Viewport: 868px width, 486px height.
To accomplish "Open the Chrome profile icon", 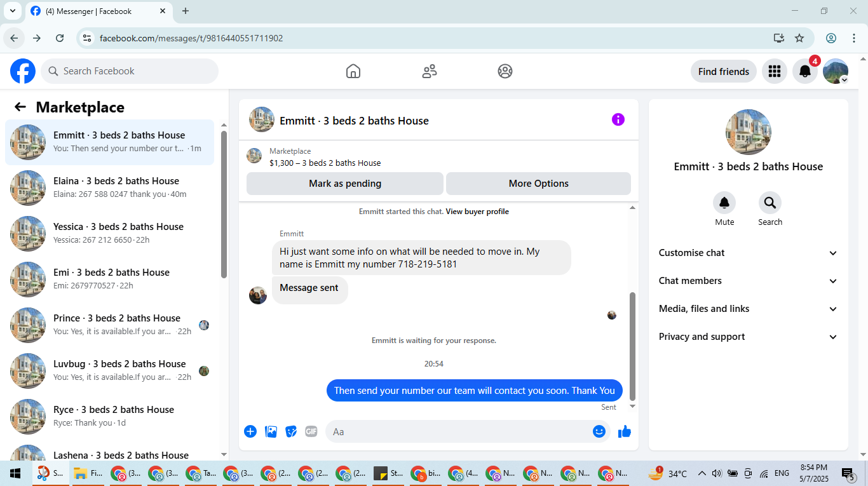I will pyautogui.click(x=831, y=38).
